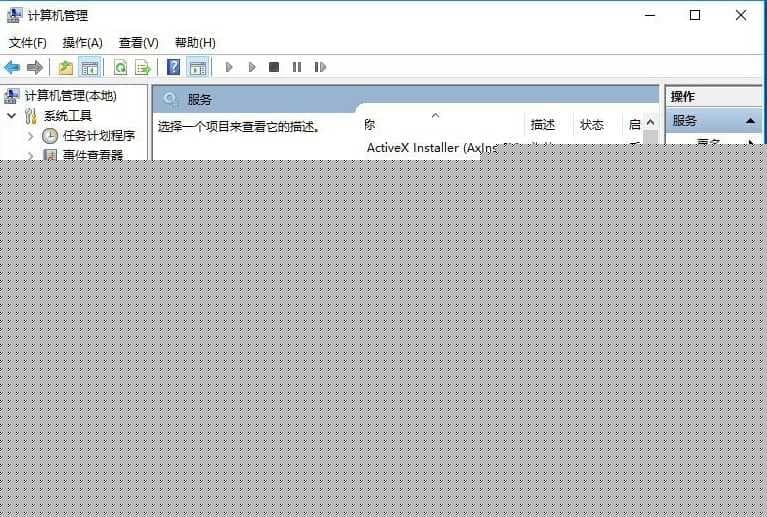Screen dimensions: 767x517
Task: Collapse the 服务 section in actions pane
Action: pyautogui.click(x=750, y=120)
